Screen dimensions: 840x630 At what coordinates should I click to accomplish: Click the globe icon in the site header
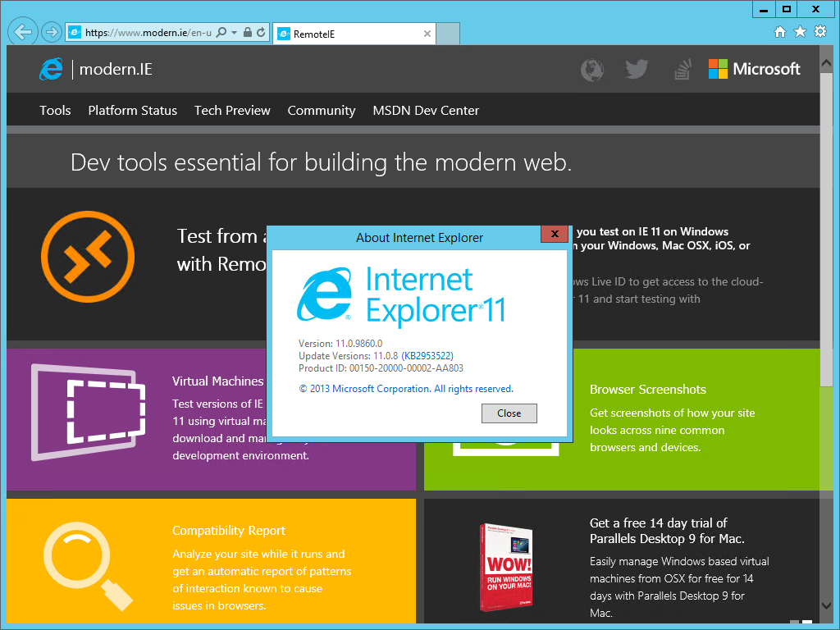click(592, 70)
